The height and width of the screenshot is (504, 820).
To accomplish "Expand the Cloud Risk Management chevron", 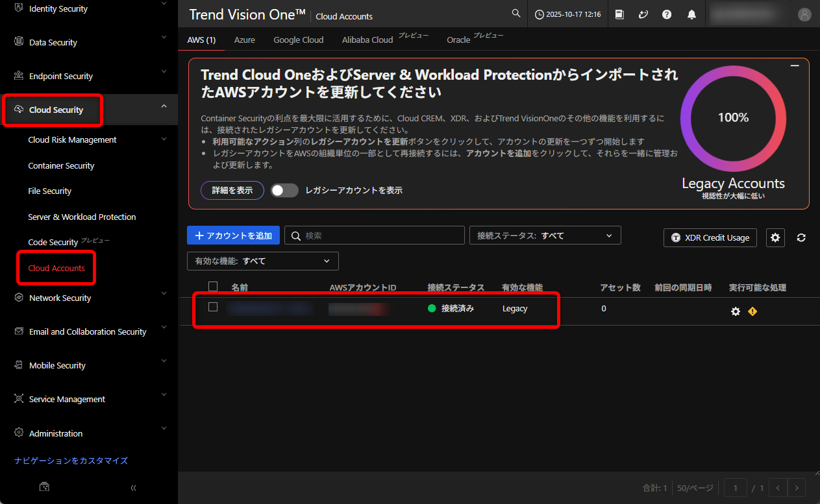I will click(x=164, y=139).
